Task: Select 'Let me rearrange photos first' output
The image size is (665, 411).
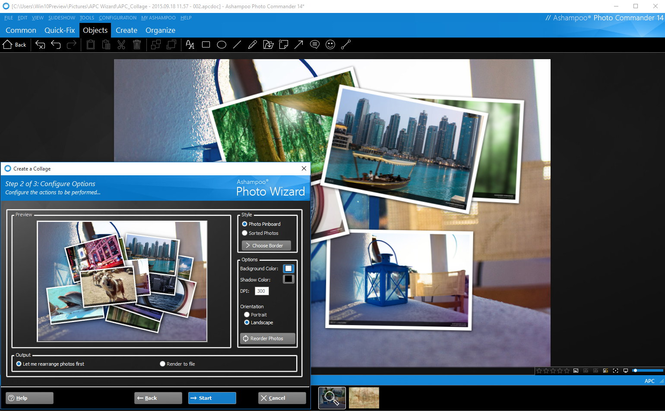Action: coord(50,364)
